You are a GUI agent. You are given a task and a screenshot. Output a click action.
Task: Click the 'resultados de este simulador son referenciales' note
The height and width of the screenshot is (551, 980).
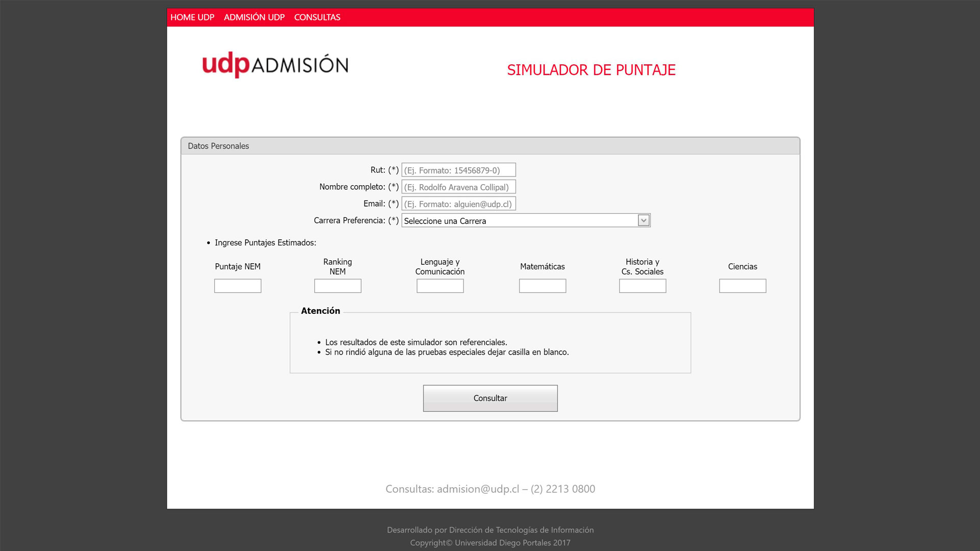tap(416, 342)
